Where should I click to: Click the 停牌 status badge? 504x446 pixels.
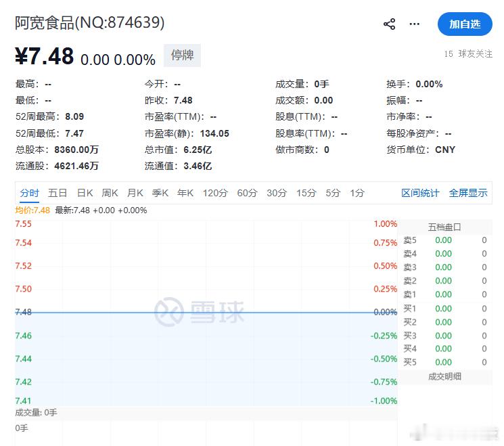(182, 55)
